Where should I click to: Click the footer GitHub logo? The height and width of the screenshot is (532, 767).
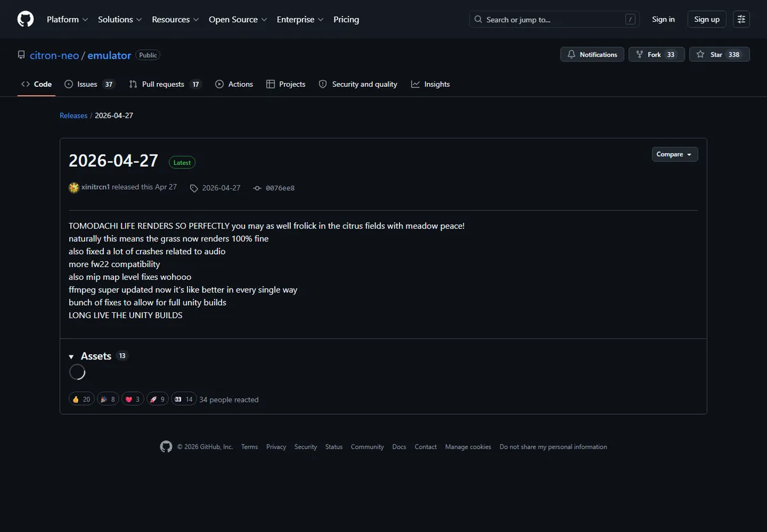pyautogui.click(x=166, y=446)
